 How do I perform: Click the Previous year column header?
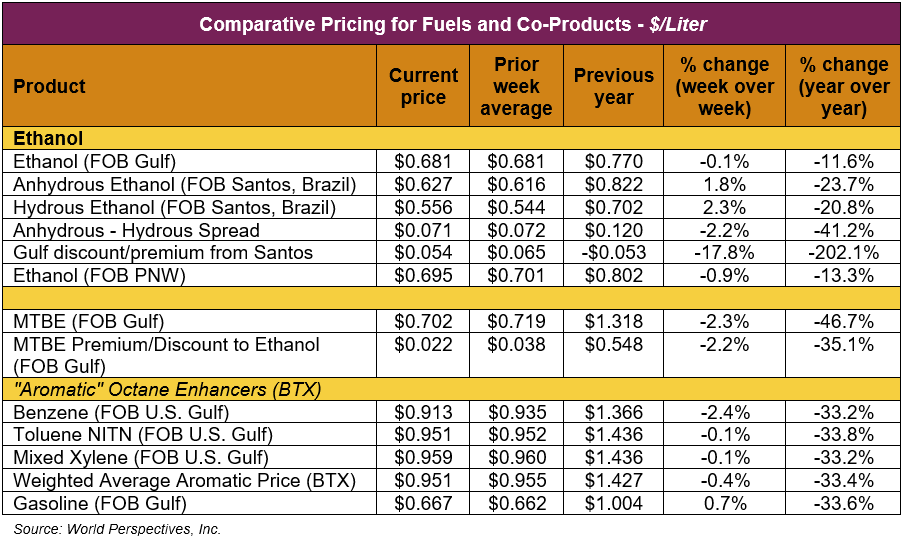(613, 86)
